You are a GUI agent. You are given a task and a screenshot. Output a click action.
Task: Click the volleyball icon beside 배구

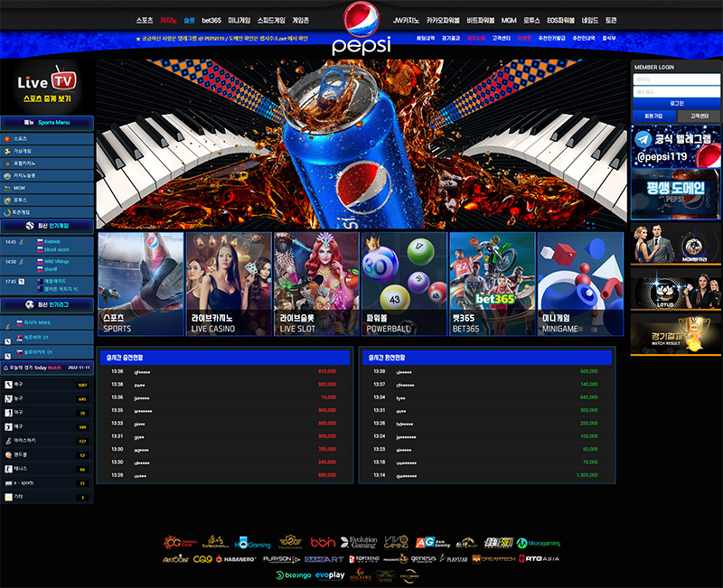[x=8, y=426]
